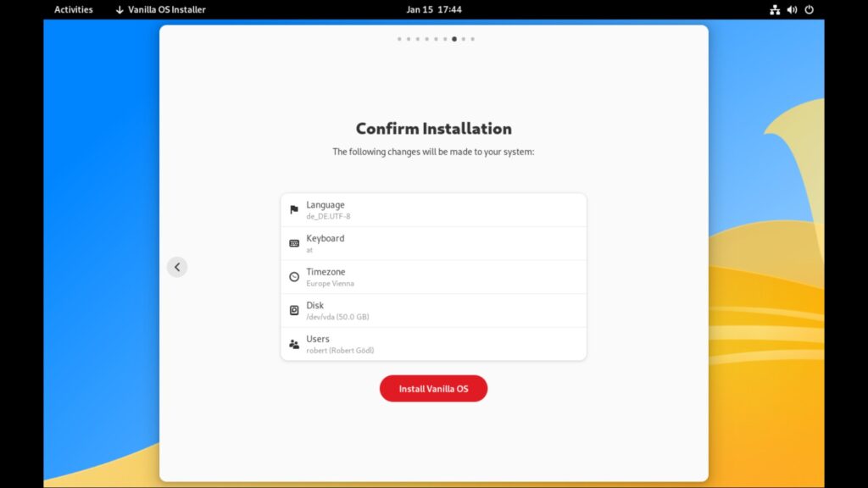Select the Europe Vienna value
This screenshot has width=868, height=488.
click(x=330, y=283)
